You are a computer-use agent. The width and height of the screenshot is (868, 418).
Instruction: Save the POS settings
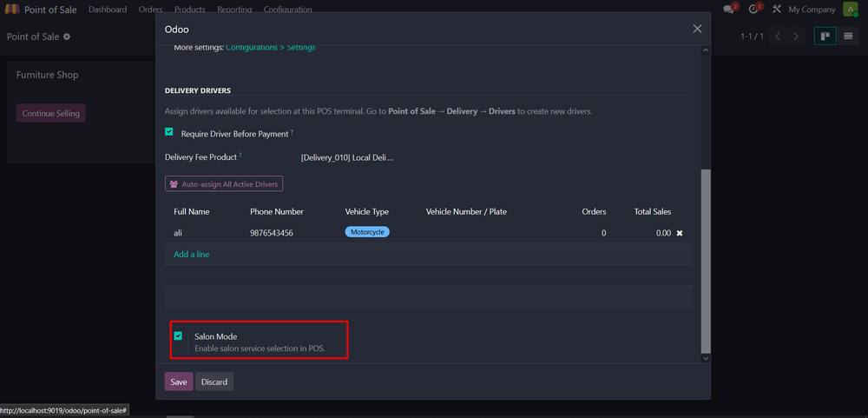(x=179, y=382)
